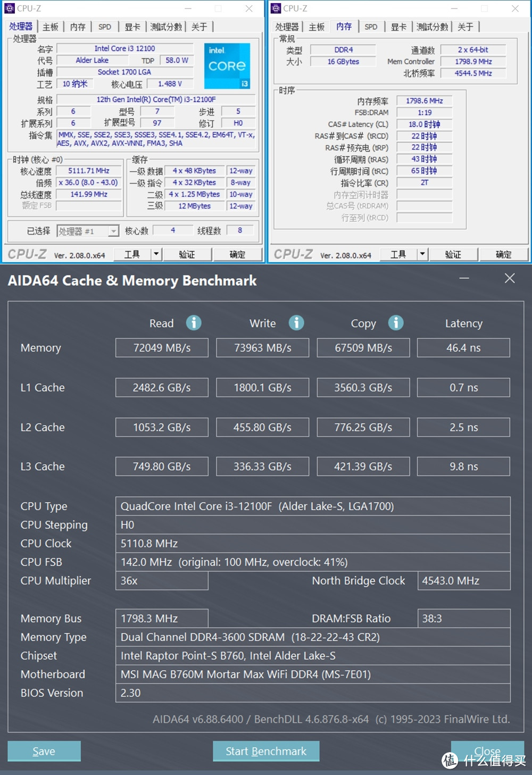Image resolution: width=532 pixels, height=775 pixels.
Task: Click the 工具 button in right CPU-Z
Action: pyautogui.click(x=398, y=254)
